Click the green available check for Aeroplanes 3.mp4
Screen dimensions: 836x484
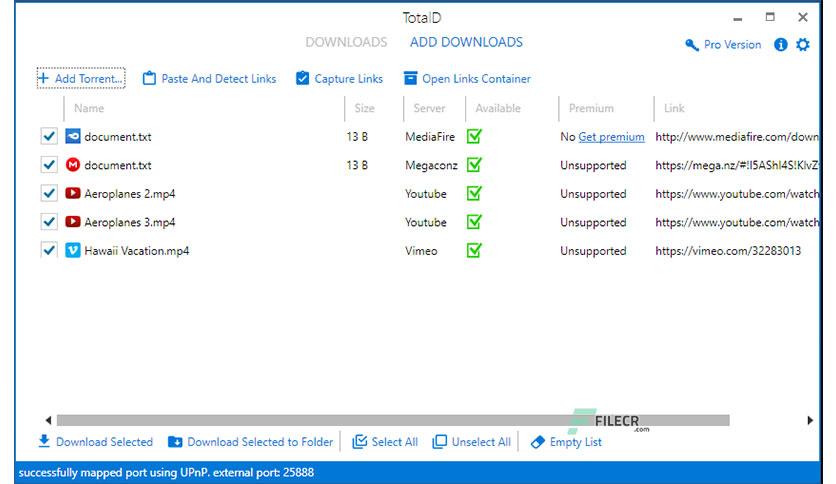474,221
